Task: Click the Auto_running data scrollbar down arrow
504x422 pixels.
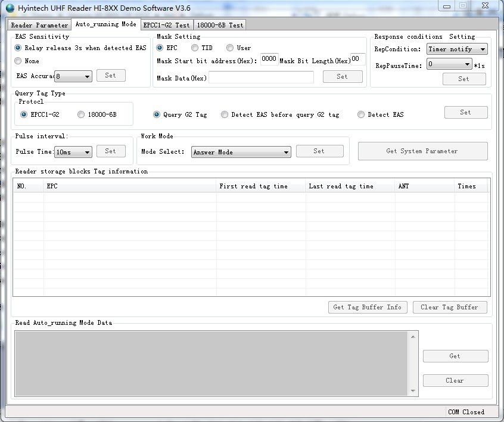Action: pyautogui.click(x=413, y=391)
